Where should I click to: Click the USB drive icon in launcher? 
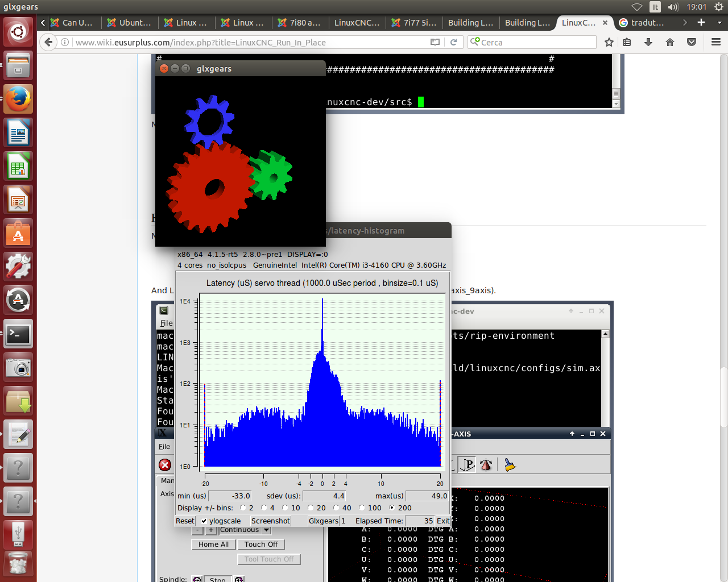[x=18, y=534]
